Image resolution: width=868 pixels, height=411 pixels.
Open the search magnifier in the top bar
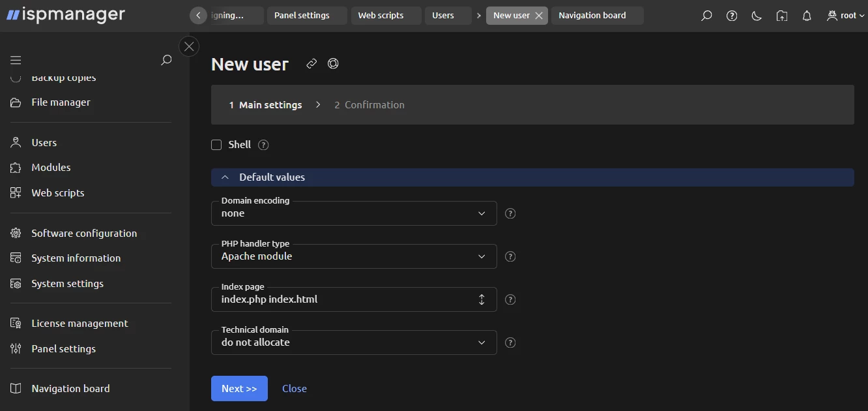tap(706, 15)
